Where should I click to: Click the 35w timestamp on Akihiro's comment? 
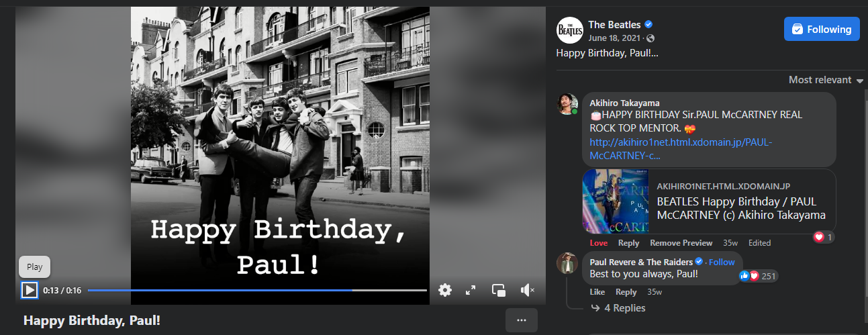click(x=730, y=243)
